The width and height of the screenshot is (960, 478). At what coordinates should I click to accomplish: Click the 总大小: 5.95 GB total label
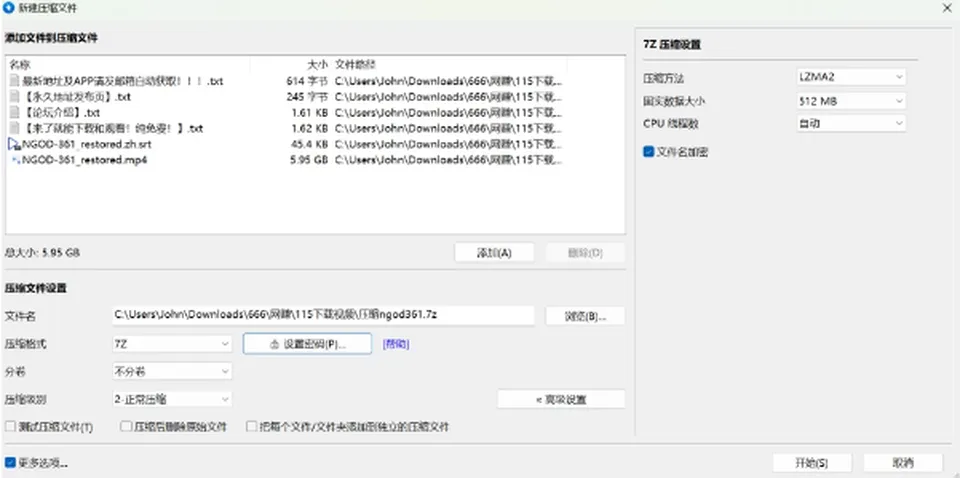click(42, 252)
